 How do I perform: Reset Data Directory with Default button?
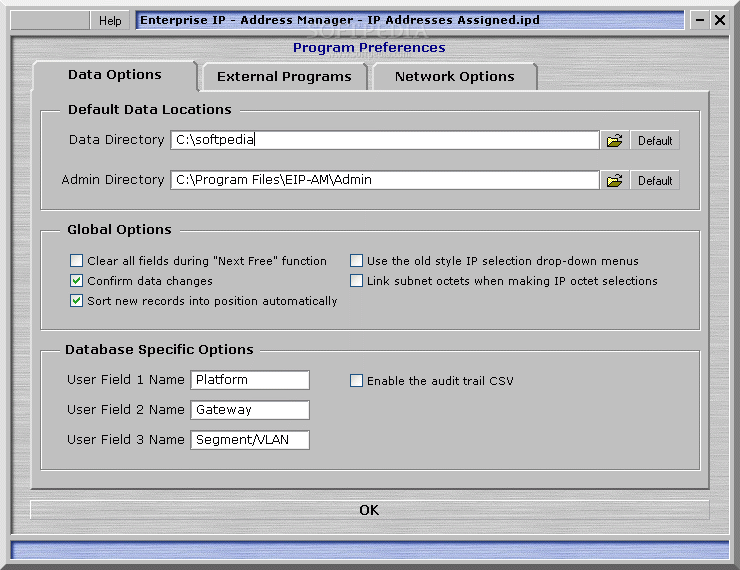(x=655, y=140)
